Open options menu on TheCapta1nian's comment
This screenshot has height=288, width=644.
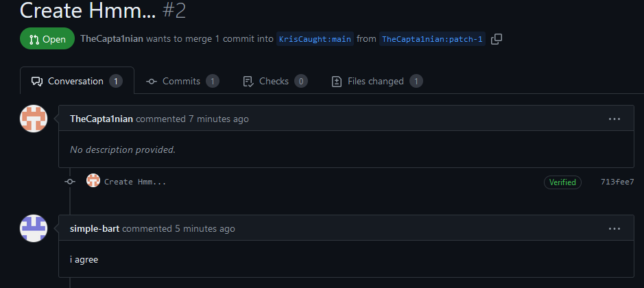coord(614,119)
